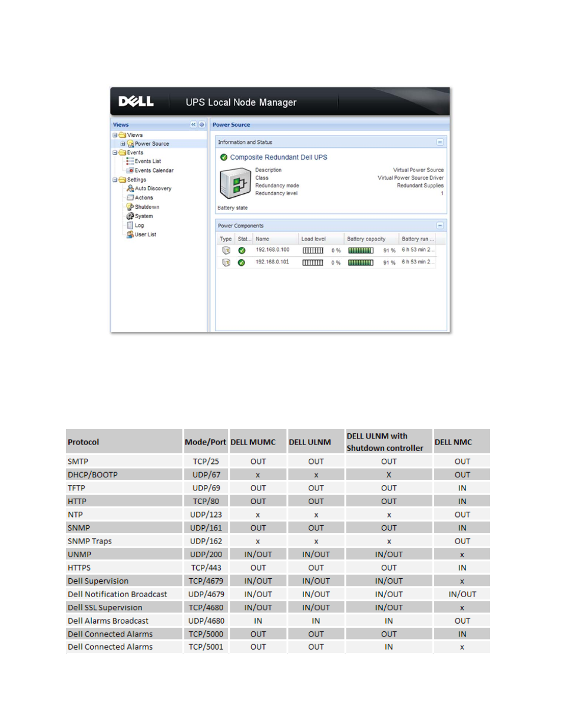562x728 pixels.
Task: Click the green check beside Composite Redundant Dell UPS
Action: [224, 157]
